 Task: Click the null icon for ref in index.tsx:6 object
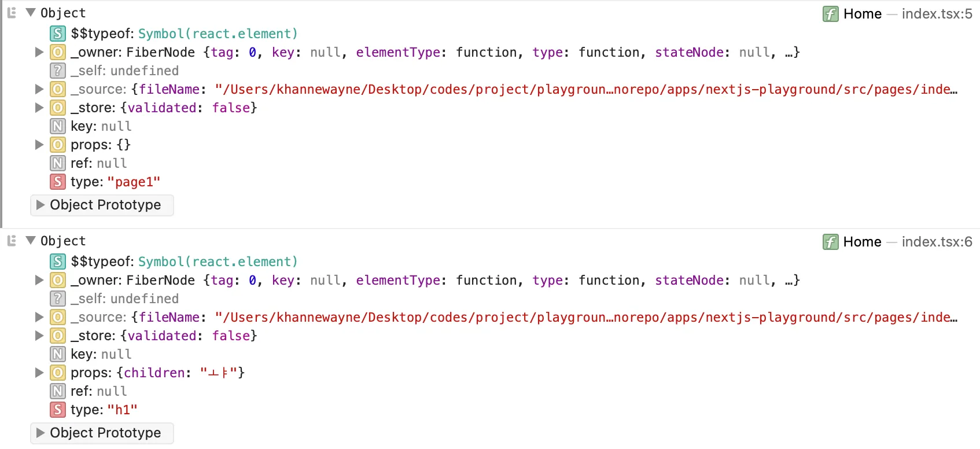pos(58,391)
